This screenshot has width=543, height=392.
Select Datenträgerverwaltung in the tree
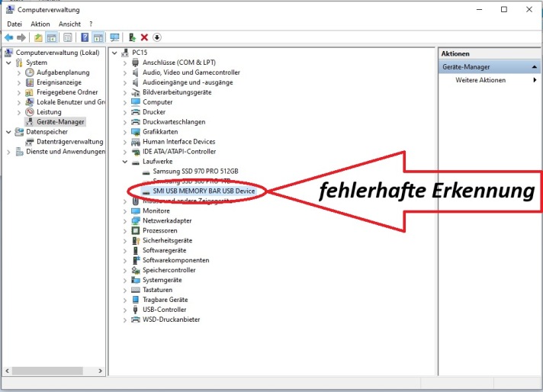tap(70, 142)
